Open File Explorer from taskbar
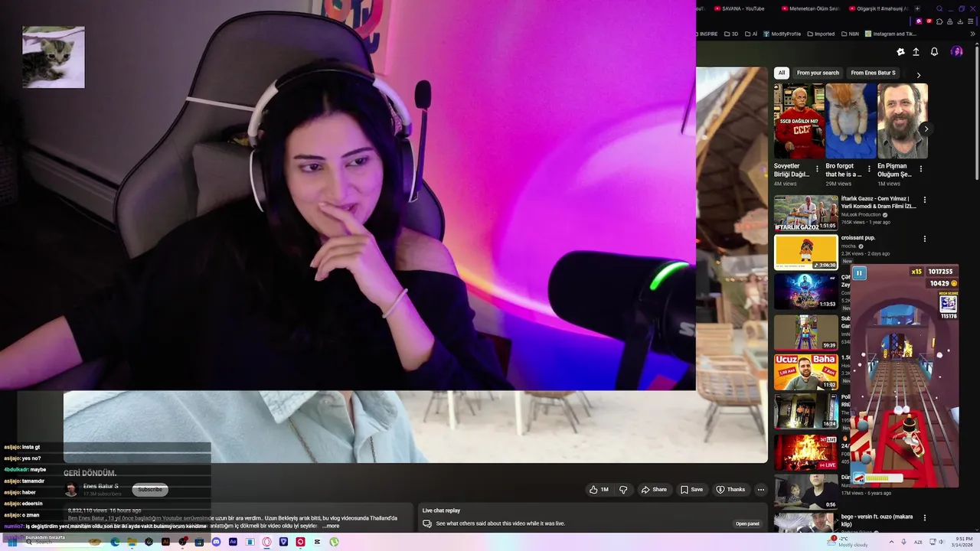980x551 pixels. [x=132, y=542]
